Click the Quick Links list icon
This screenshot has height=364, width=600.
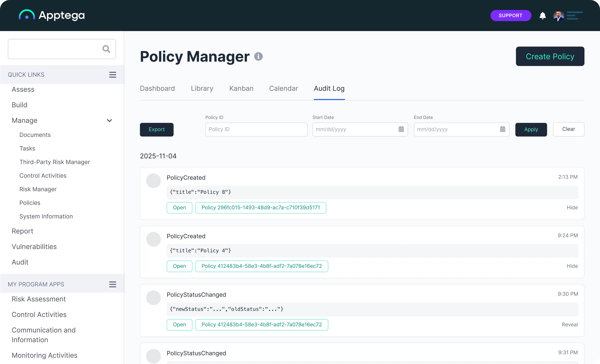coord(112,74)
